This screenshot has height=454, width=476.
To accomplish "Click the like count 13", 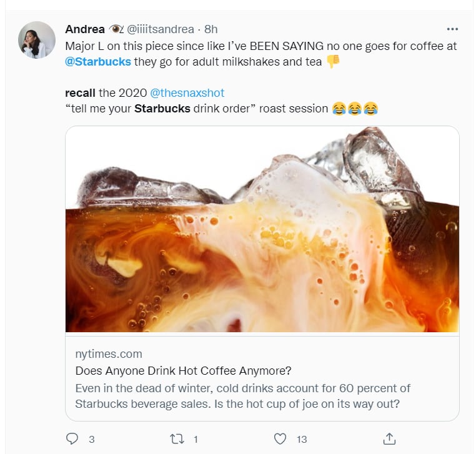I will tap(302, 439).
